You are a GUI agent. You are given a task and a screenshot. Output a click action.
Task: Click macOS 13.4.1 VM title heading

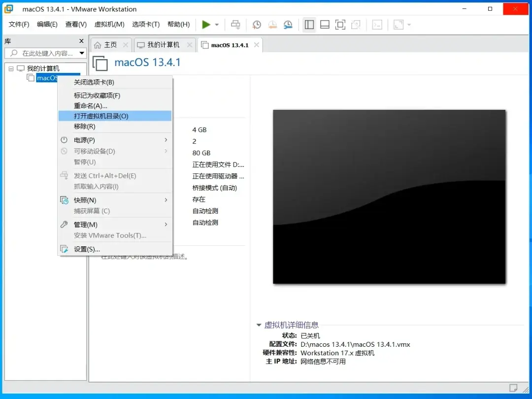[x=147, y=63]
